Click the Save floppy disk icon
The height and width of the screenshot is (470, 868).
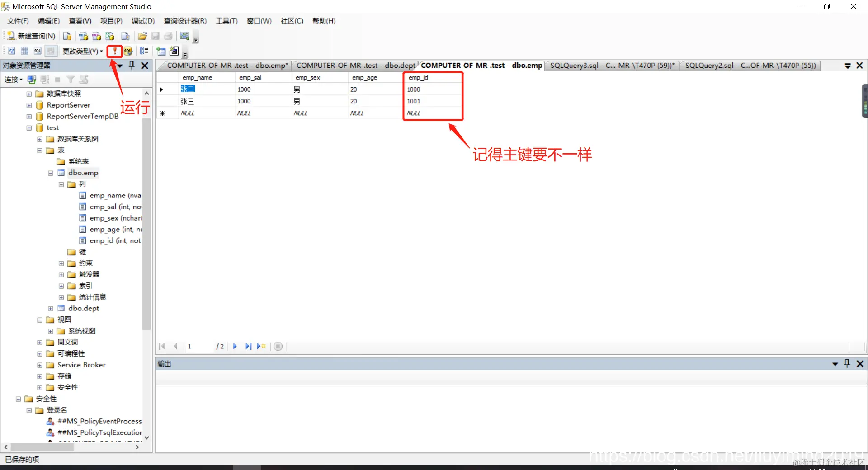156,36
